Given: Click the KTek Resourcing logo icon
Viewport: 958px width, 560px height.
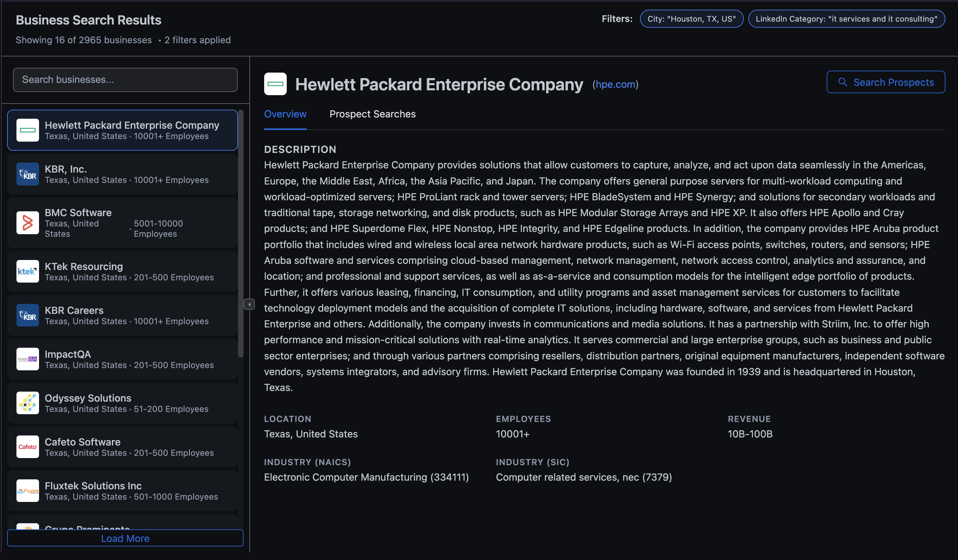Looking at the screenshot, I should tap(28, 271).
